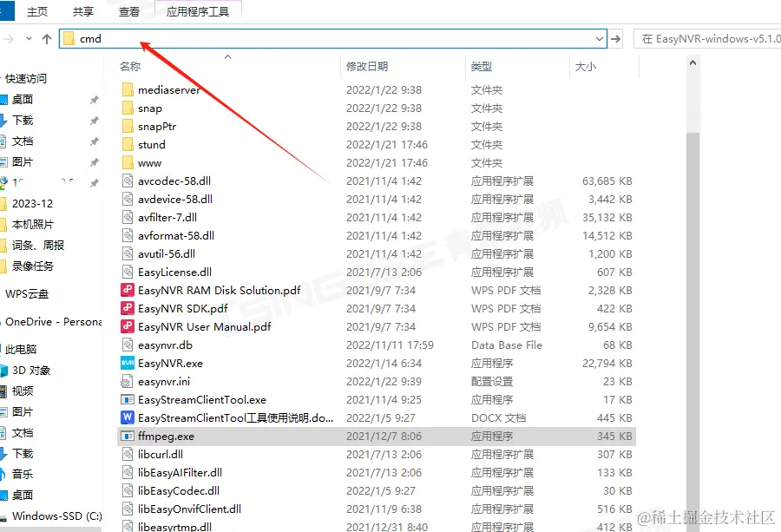Viewport: 781px width, 532px height.
Task: Open the 应用程序工具 ribbon tab
Action: point(198,11)
